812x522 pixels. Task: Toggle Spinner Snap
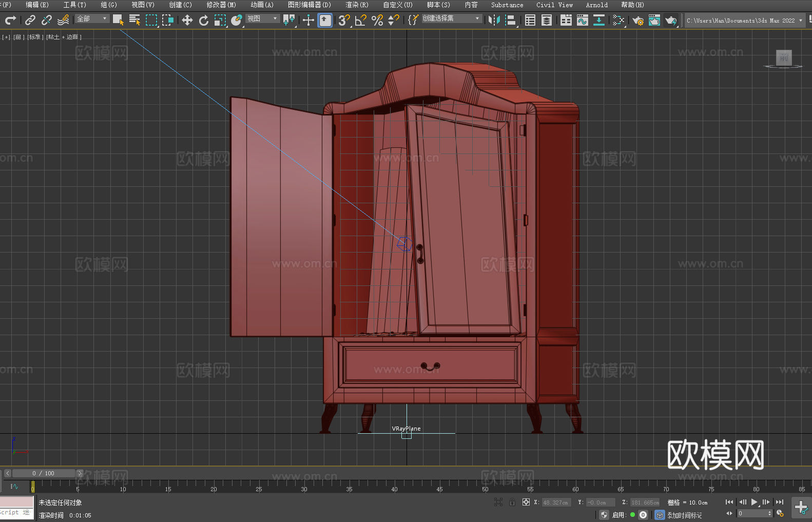[394, 20]
